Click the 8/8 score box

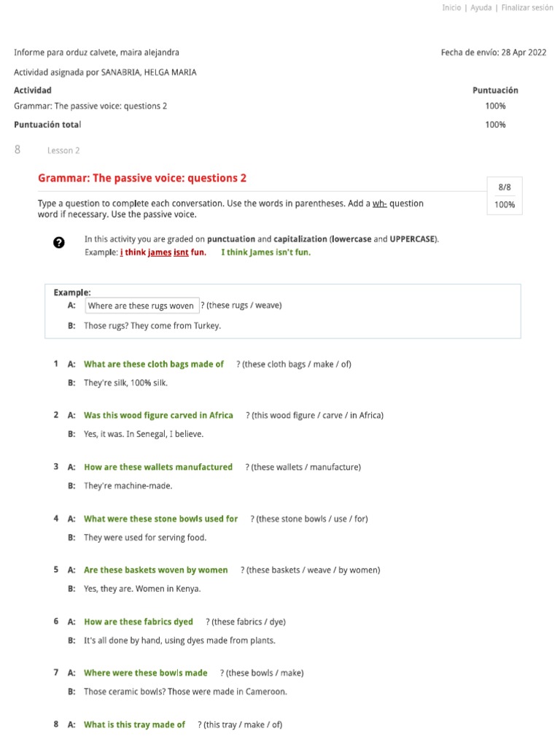pos(505,187)
